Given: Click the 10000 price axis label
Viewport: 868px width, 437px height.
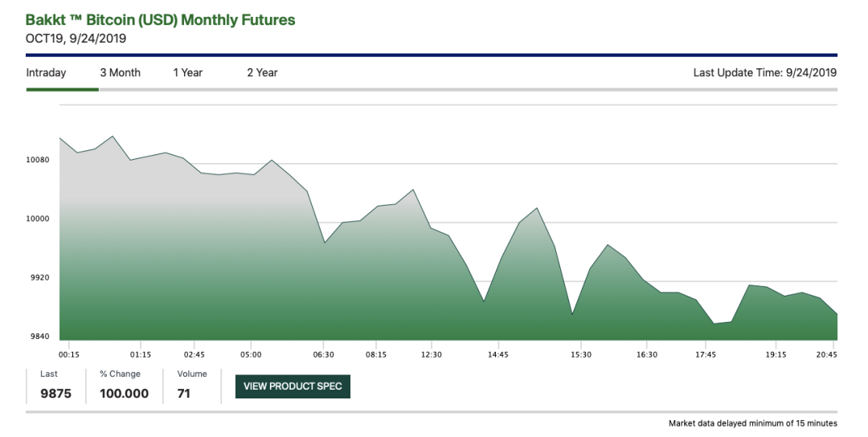Looking at the screenshot, I should point(38,219).
